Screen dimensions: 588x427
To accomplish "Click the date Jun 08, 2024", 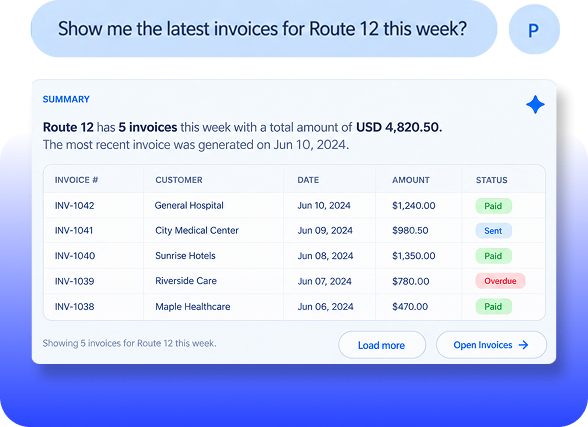I will (326, 256).
